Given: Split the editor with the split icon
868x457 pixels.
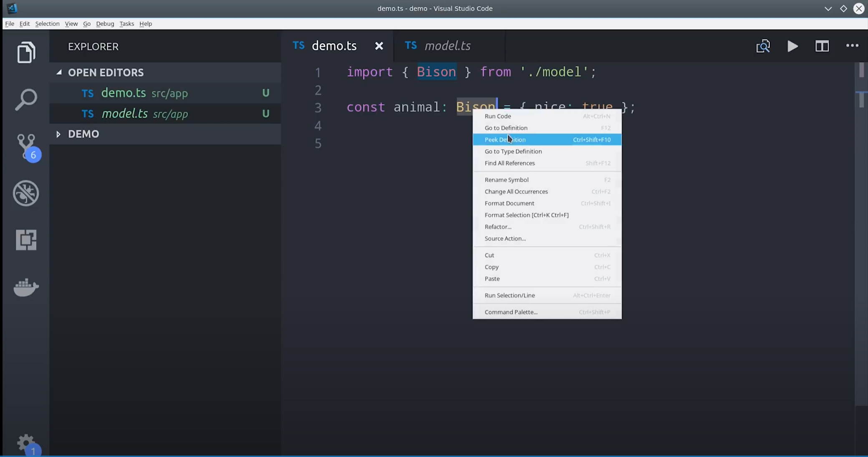Looking at the screenshot, I should coord(822,46).
